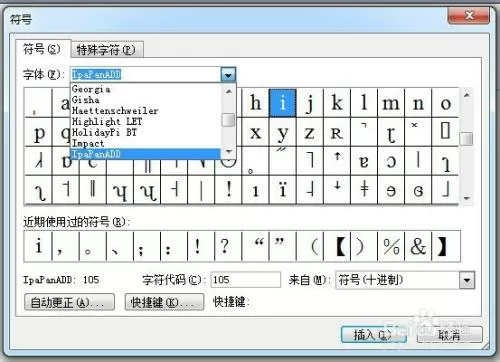Select the letter h in symbol grid

(255, 103)
